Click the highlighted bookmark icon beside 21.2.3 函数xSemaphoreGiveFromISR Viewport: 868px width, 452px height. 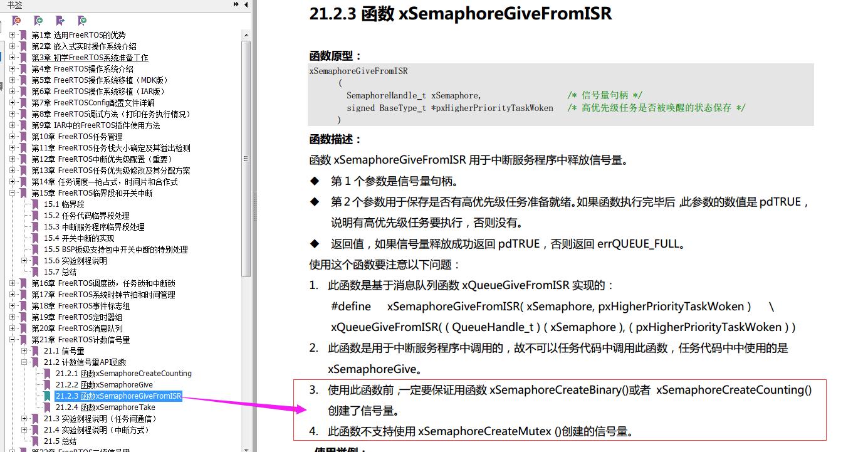click(x=48, y=396)
